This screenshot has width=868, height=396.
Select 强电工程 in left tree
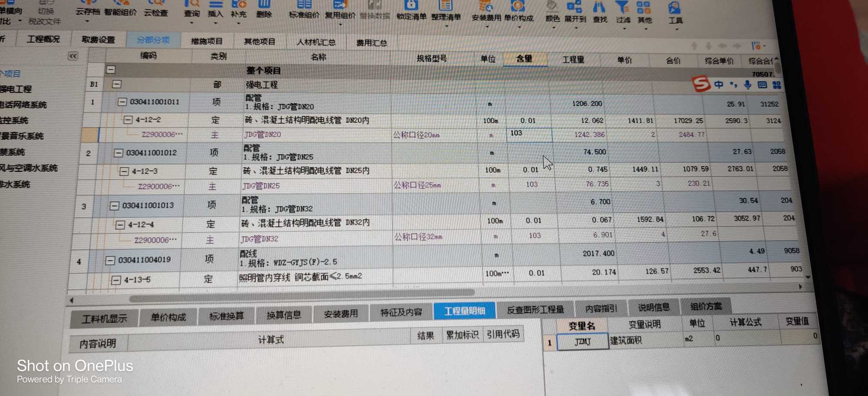point(16,89)
